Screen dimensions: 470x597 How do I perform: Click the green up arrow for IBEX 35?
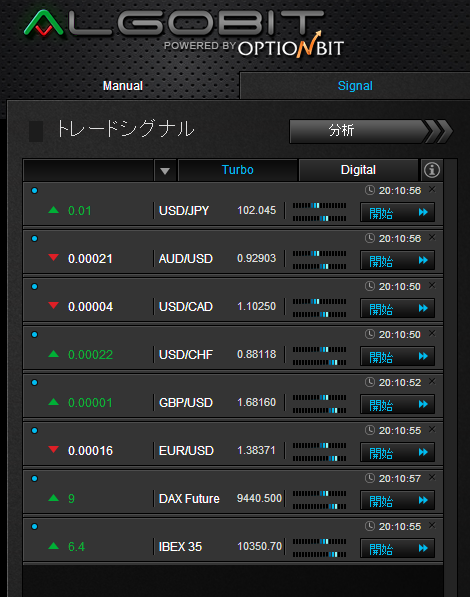pyautogui.click(x=54, y=546)
